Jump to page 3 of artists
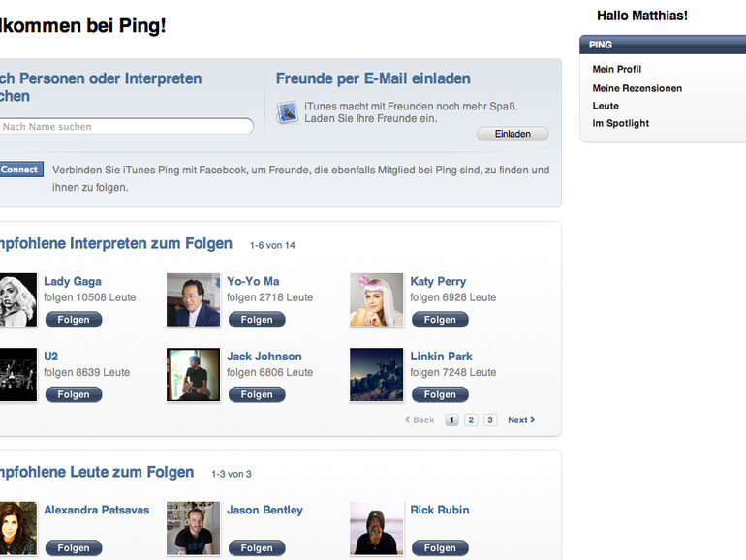 click(x=490, y=420)
